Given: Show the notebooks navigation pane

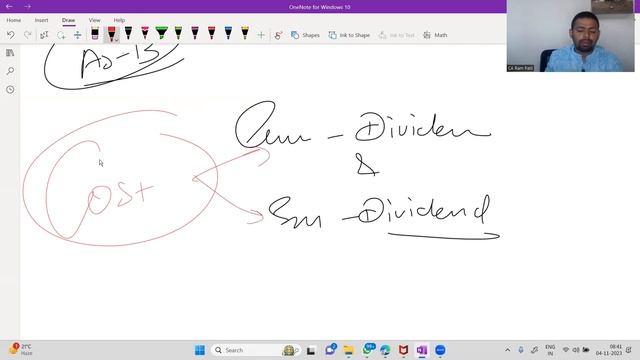Looking at the screenshot, I should tap(10, 53).
